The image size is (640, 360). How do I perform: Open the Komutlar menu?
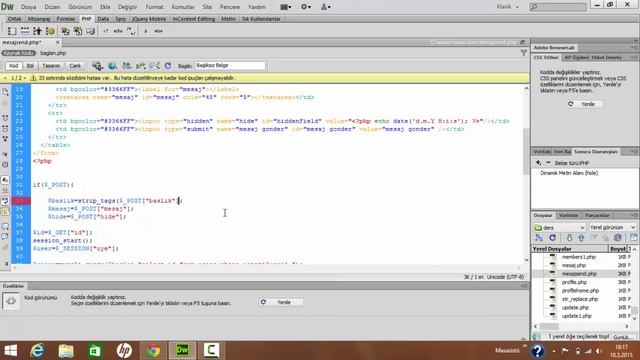point(183,7)
